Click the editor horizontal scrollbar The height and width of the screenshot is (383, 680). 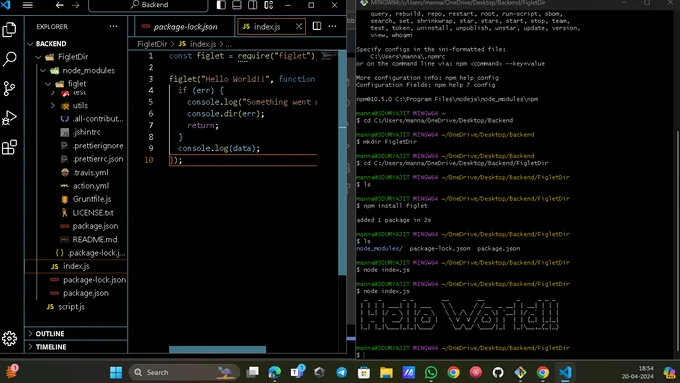click(217, 350)
